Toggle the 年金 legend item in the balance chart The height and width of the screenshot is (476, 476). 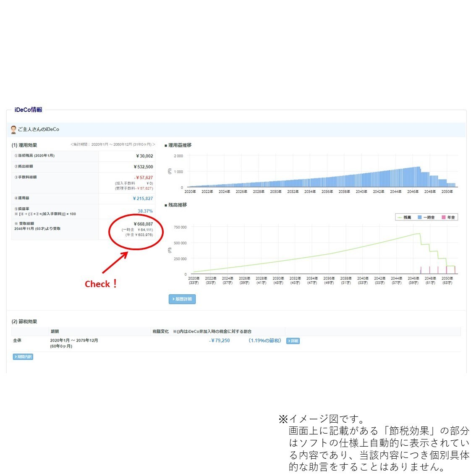(448, 217)
